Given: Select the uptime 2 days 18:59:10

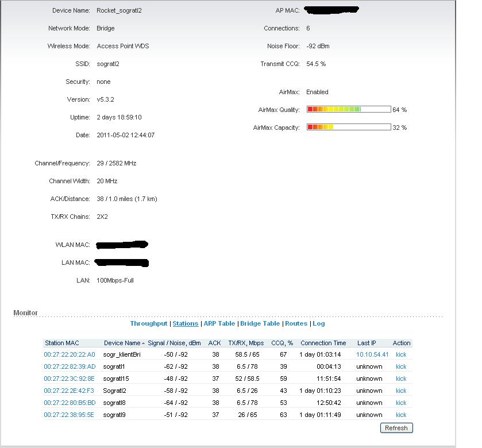Looking at the screenshot, I should tap(119, 117).
